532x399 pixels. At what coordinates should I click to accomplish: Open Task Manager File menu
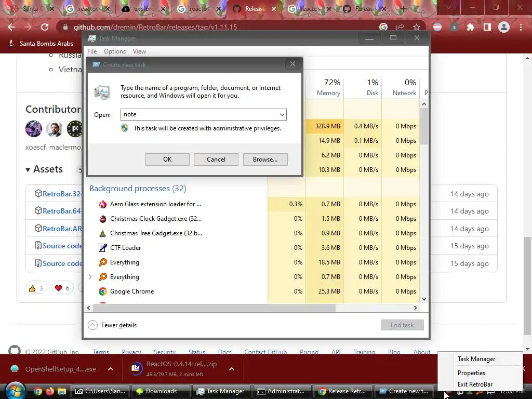click(x=92, y=51)
